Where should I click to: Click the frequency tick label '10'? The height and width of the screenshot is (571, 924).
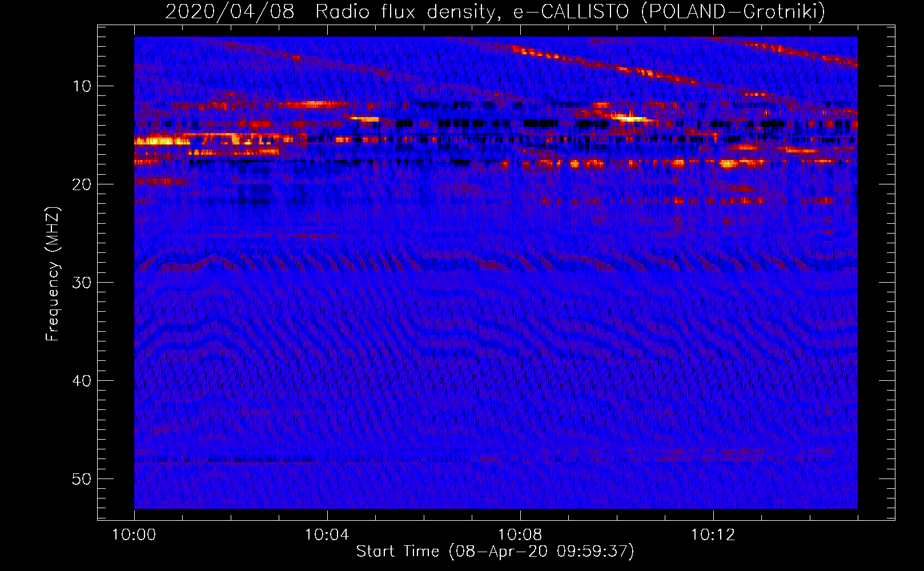[x=82, y=86]
